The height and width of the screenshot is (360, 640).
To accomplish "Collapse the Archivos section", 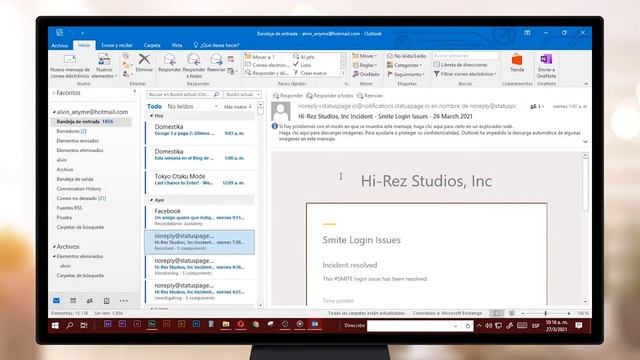I will [54, 247].
